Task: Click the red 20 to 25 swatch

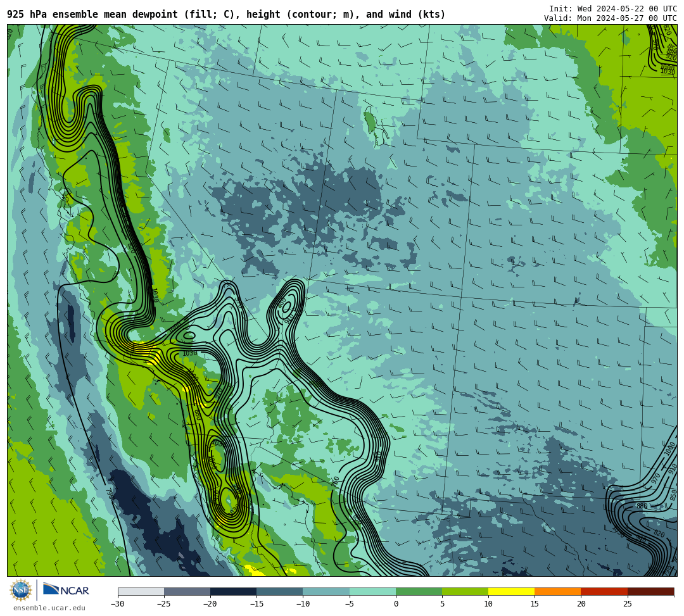Action: (604, 591)
